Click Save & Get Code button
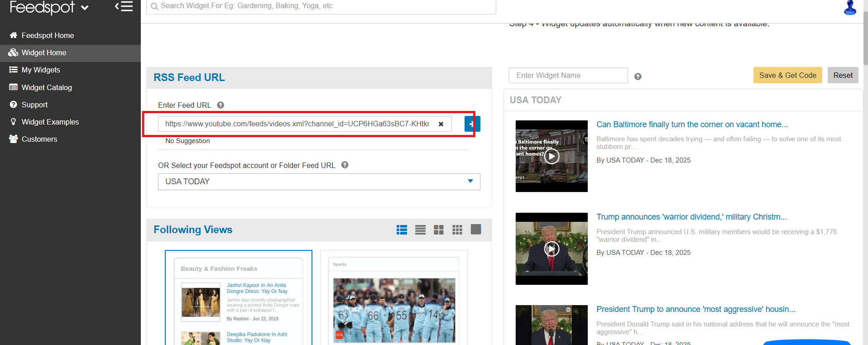Screen dimensions: 868x345 (787, 75)
